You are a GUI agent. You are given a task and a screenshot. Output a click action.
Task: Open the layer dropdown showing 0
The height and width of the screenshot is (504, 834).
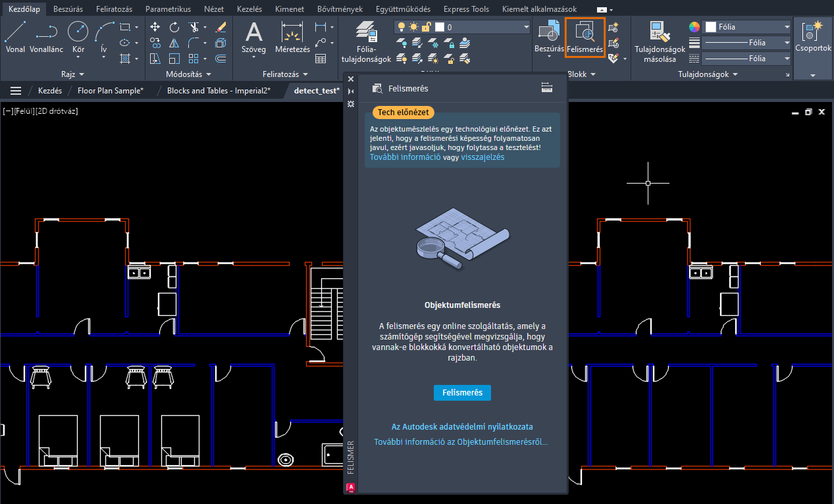462,27
